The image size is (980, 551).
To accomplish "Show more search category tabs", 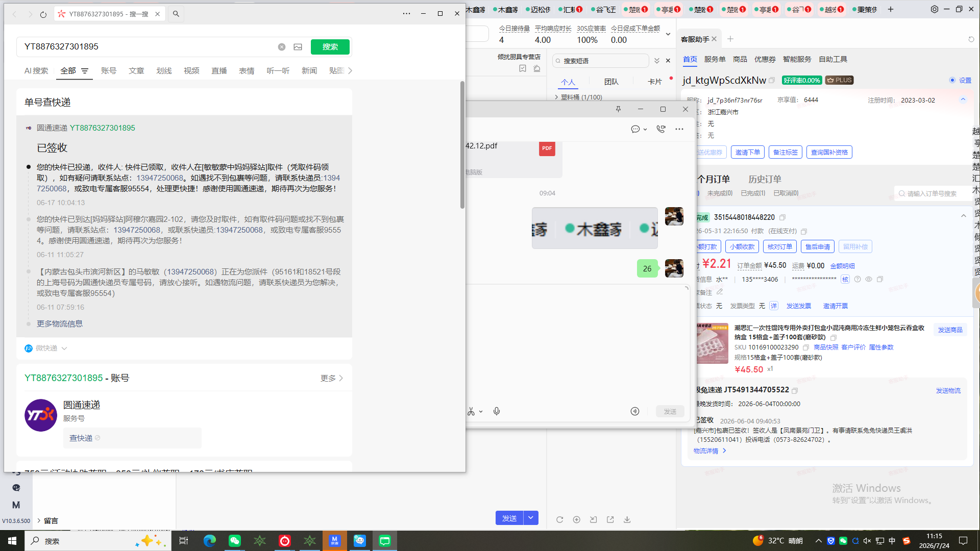I will point(350,71).
